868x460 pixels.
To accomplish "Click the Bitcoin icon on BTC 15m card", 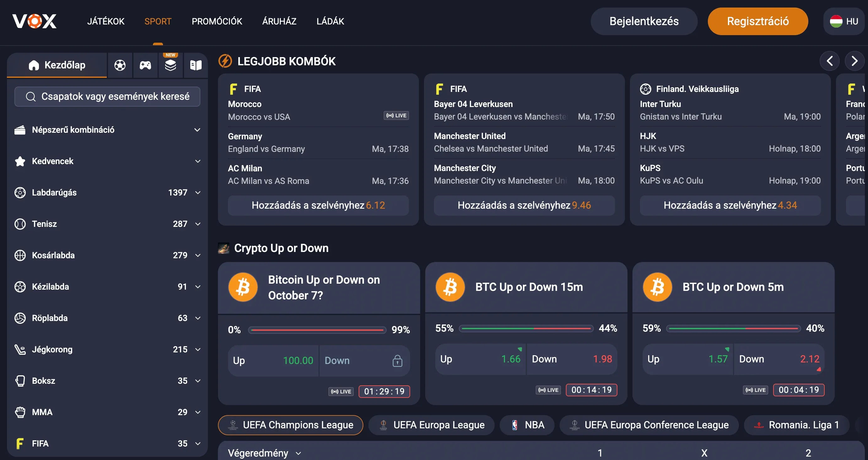I will (450, 287).
